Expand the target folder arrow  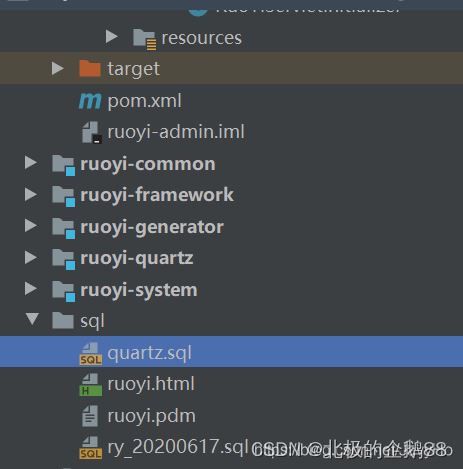point(58,68)
